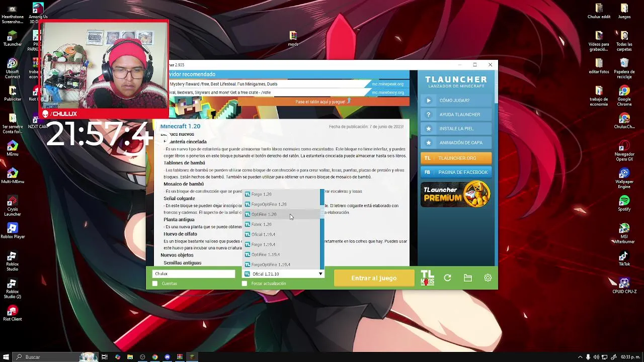Open Spotify desktop icon
This screenshot has width=644, height=362.
click(x=624, y=203)
